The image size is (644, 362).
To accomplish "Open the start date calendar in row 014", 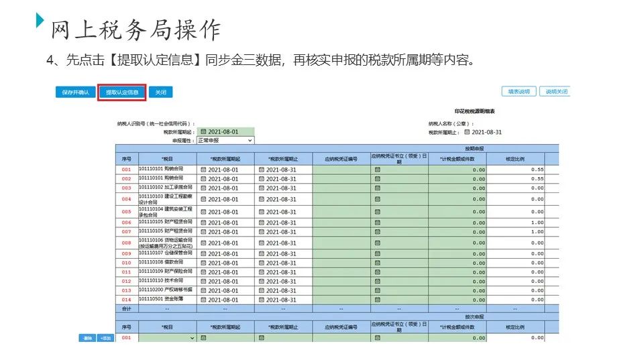I will click(203, 300).
